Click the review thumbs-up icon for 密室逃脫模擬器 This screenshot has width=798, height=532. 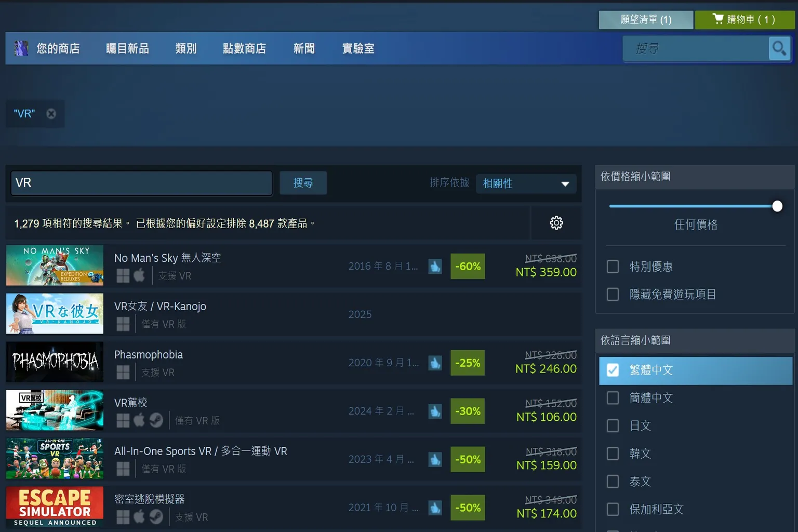(435, 508)
